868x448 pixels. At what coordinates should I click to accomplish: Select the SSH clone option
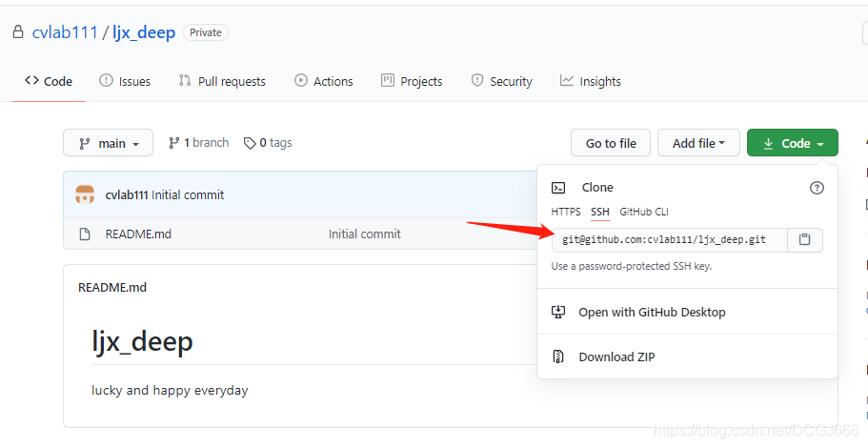600,212
